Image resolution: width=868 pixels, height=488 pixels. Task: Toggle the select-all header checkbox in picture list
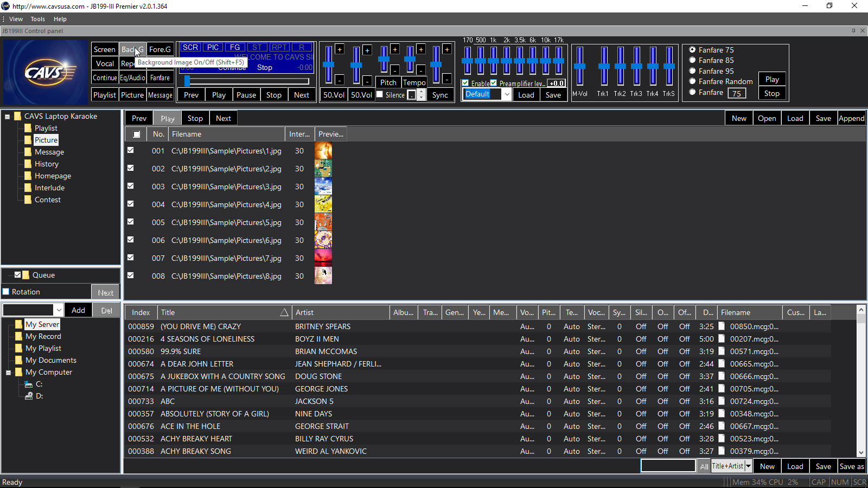[137, 134]
